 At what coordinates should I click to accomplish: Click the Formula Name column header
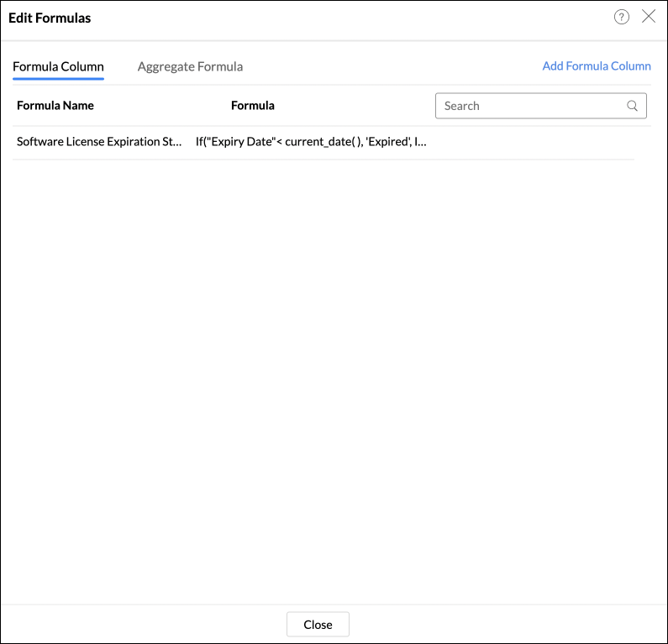click(x=55, y=106)
